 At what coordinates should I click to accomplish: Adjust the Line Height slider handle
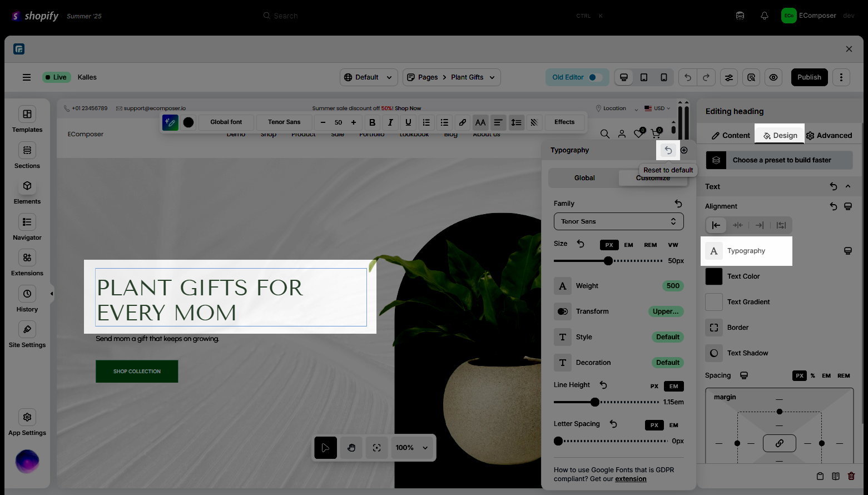(595, 402)
